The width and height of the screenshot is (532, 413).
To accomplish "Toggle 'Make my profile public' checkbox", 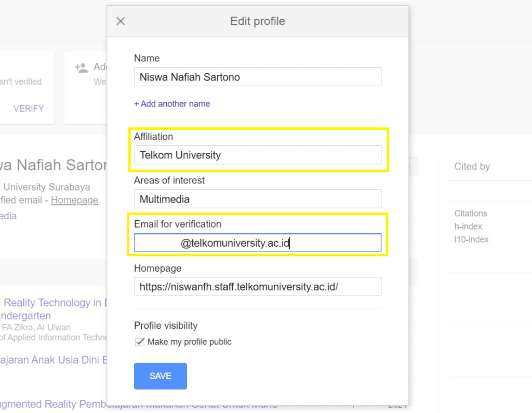I will (139, 342).
